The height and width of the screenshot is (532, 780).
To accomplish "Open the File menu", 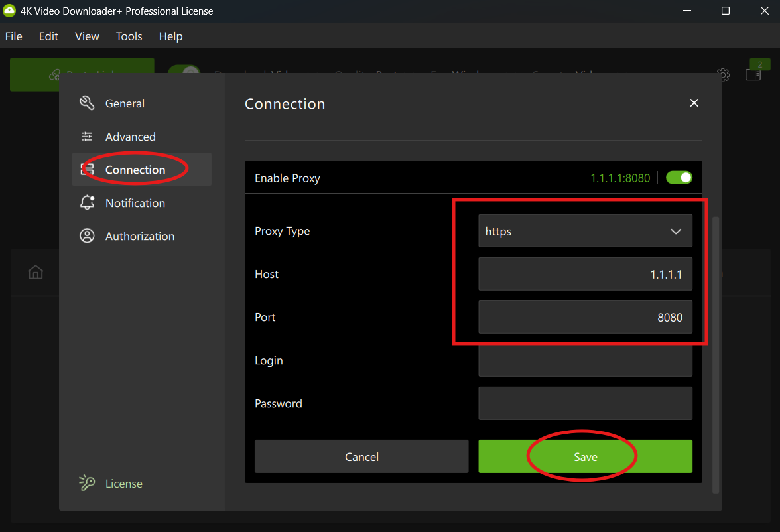I will (13, 36).
